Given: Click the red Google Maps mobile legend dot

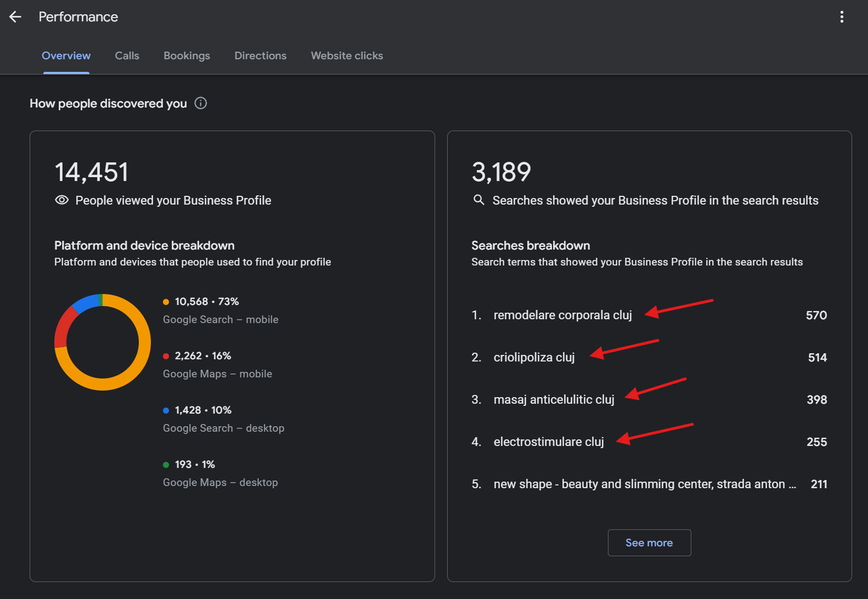Looking at the screenshot, I should point(166,356).
